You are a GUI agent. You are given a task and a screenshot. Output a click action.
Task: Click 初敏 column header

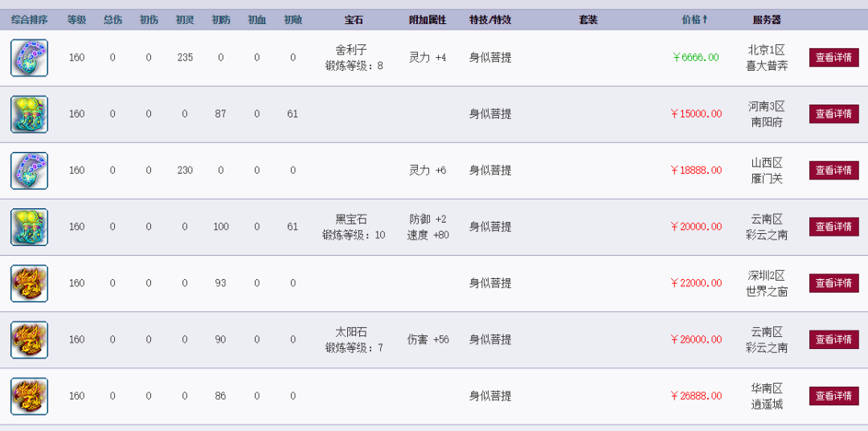293,20
